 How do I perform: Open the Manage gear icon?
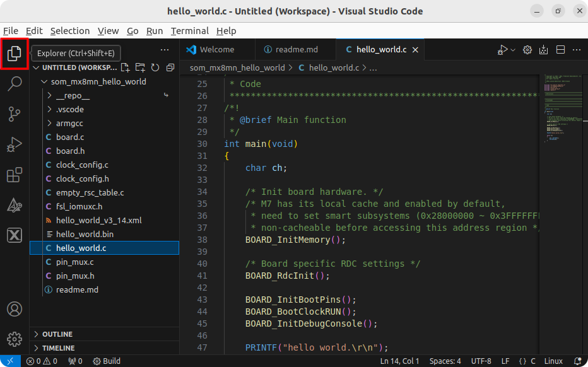pyautogui.click(x=14, y=339)
